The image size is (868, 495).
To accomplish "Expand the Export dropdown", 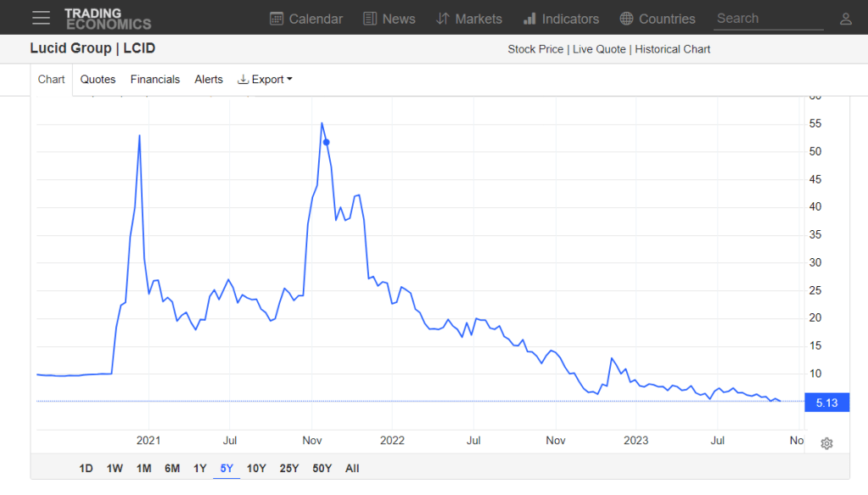I will [265, 79].
